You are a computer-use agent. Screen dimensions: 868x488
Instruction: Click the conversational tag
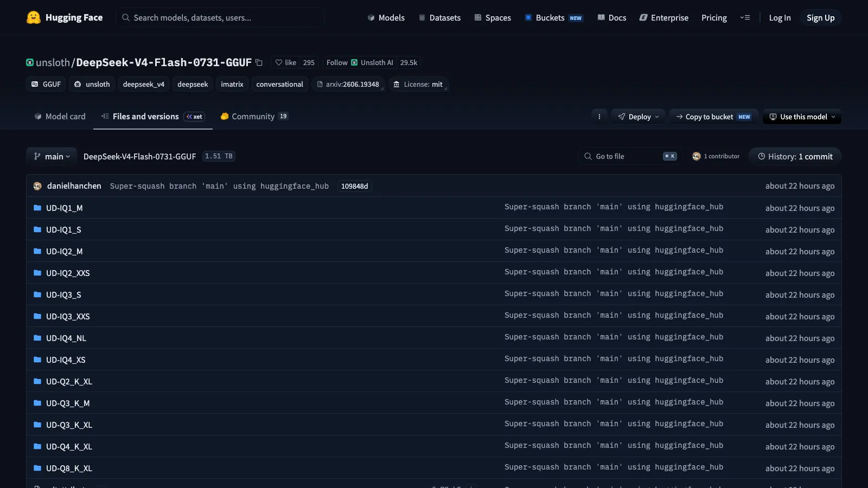pos(279,84)
